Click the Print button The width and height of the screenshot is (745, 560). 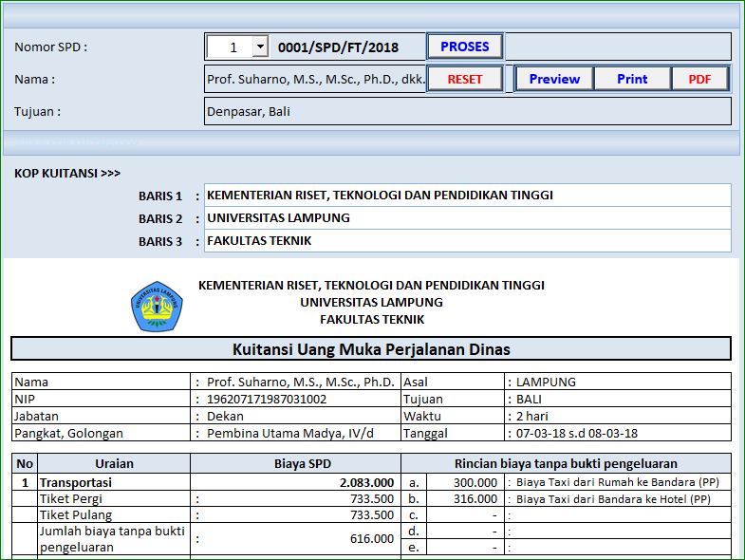point(632,79)
